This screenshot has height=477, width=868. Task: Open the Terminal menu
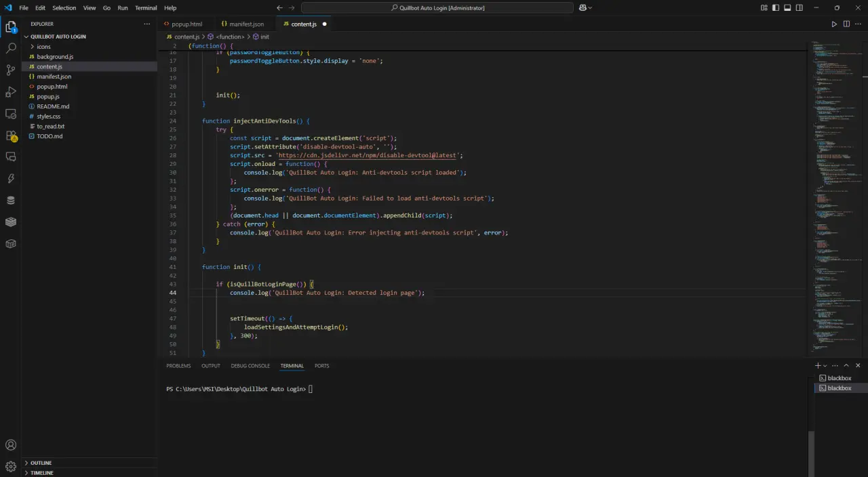coord(146,7)
